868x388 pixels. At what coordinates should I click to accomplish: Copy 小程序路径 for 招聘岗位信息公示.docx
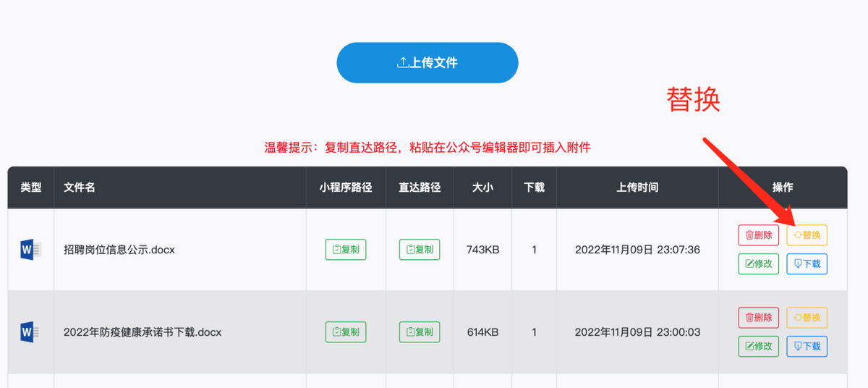346,250
